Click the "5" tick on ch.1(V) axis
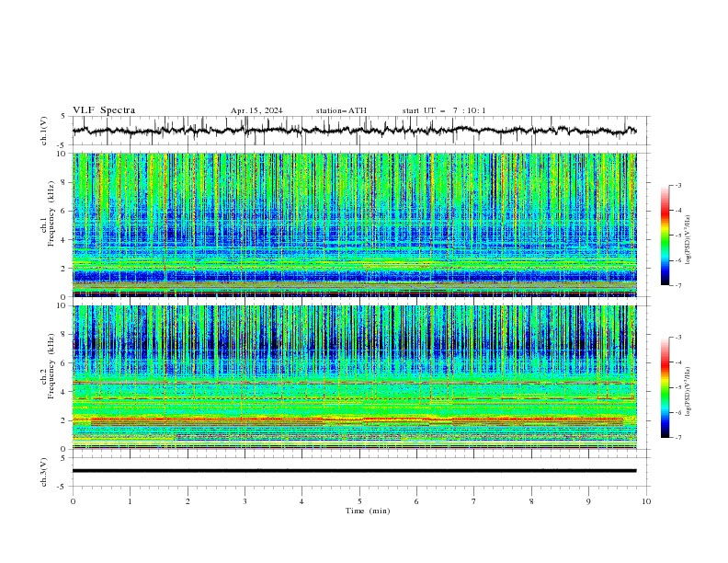This screenshot has width=728, height=563. pyautogui.click(x=65, y=117)
